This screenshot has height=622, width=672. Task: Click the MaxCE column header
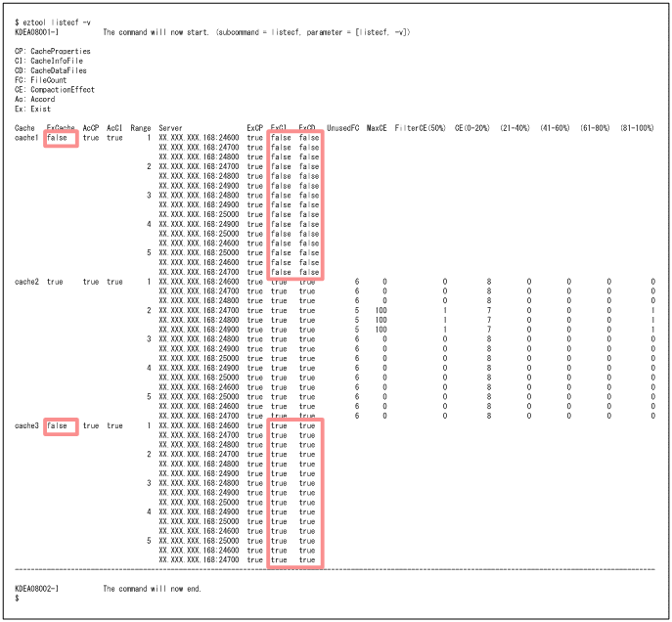(379, 128)
